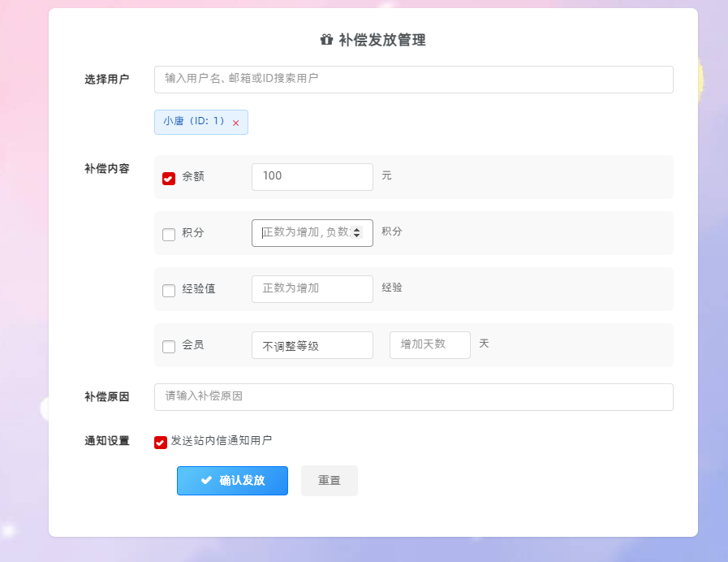Image resolution: width=728 pixels, height=562 pixels.
Task: Enable the 经验值 compensation checkbox
Action: pos(169,289)
